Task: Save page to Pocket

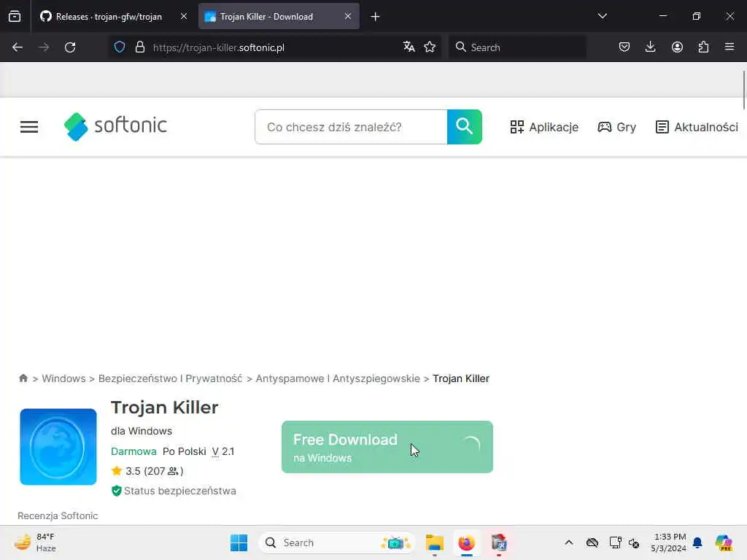Action: point(624,47)
